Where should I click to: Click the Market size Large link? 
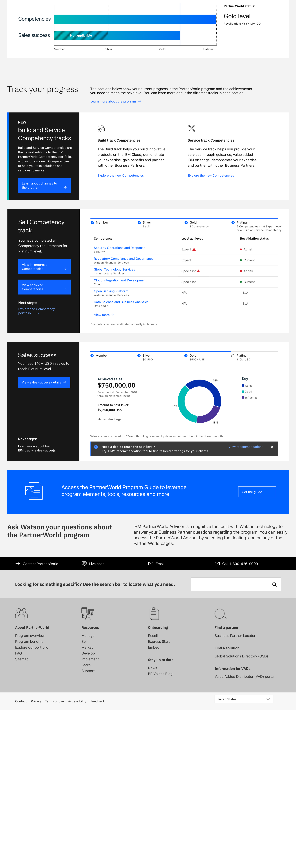tap(118, 419)
